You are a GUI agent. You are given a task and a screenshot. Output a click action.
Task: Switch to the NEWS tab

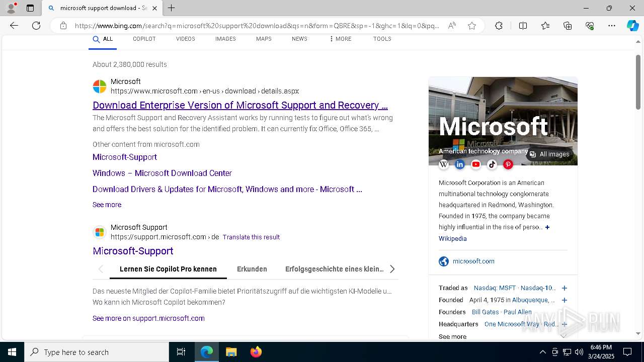299,39
